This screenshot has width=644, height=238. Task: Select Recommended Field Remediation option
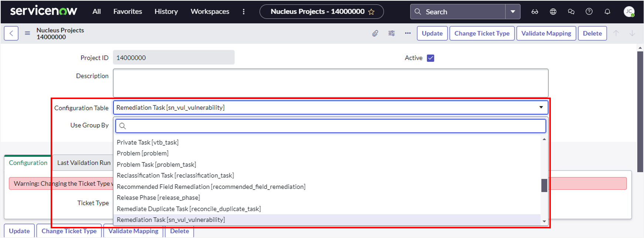point(327,187)
